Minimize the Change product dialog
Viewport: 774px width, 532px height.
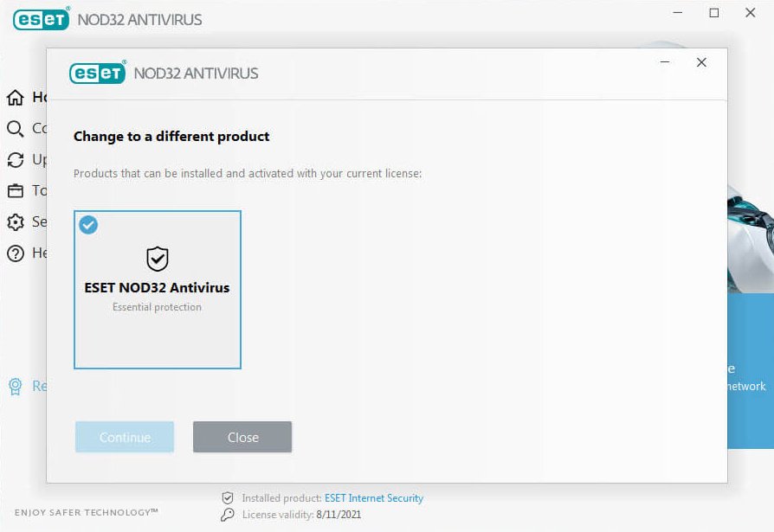pyautogui.click(x=665, y=62)
